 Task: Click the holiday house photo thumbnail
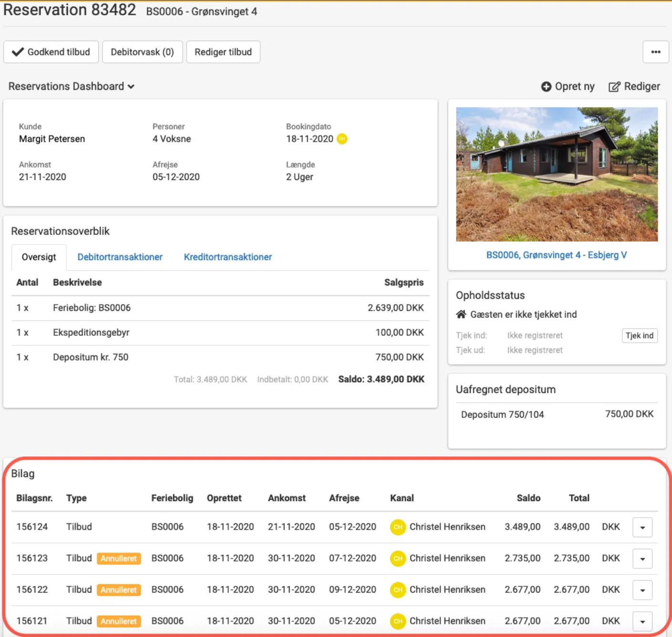(x=556, y=174)
